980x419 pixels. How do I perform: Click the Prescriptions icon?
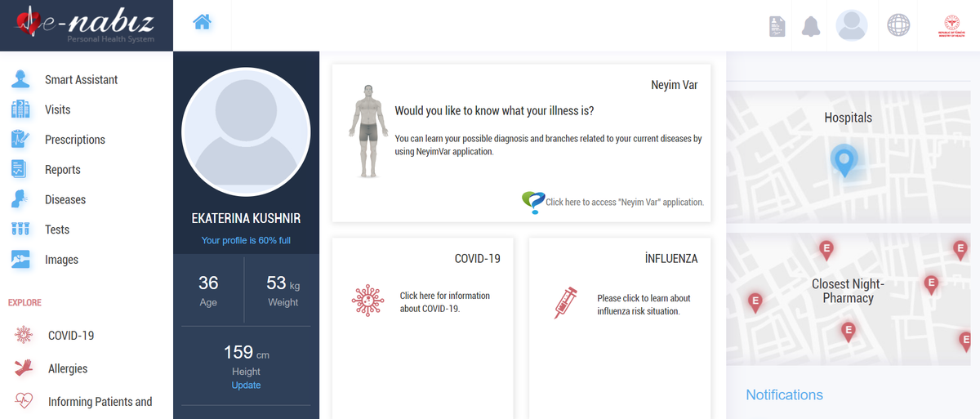coord(20,140)
